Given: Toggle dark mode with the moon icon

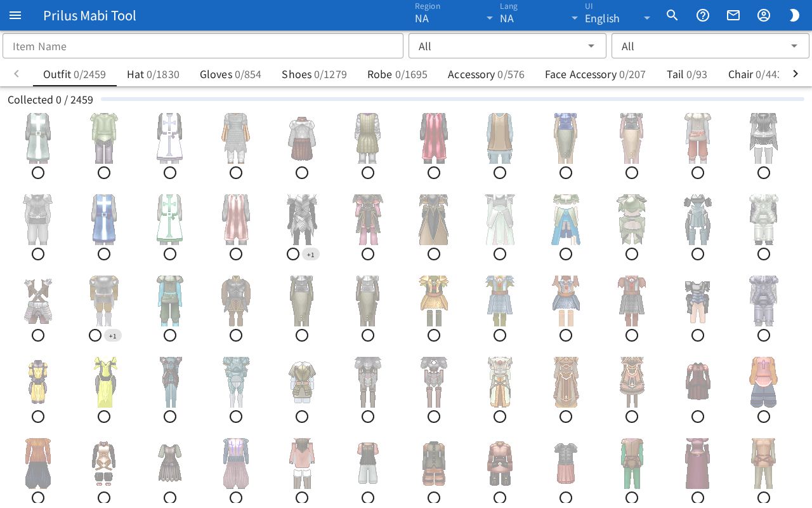Looking at the screenshot, I should [x=794, y=15].
